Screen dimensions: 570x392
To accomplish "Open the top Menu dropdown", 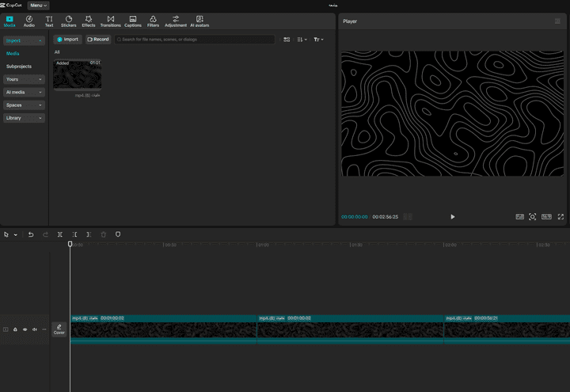I will click(38, 6).
